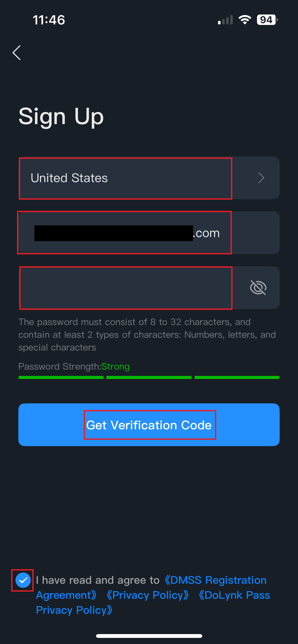Tap the home indicator bar
The image size is (298, 644).
point(149,636)
